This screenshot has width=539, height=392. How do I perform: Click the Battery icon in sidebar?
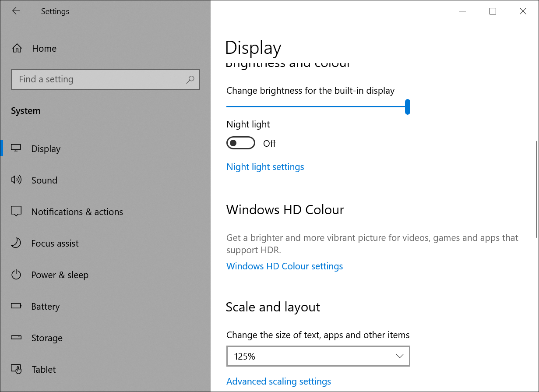16,306
